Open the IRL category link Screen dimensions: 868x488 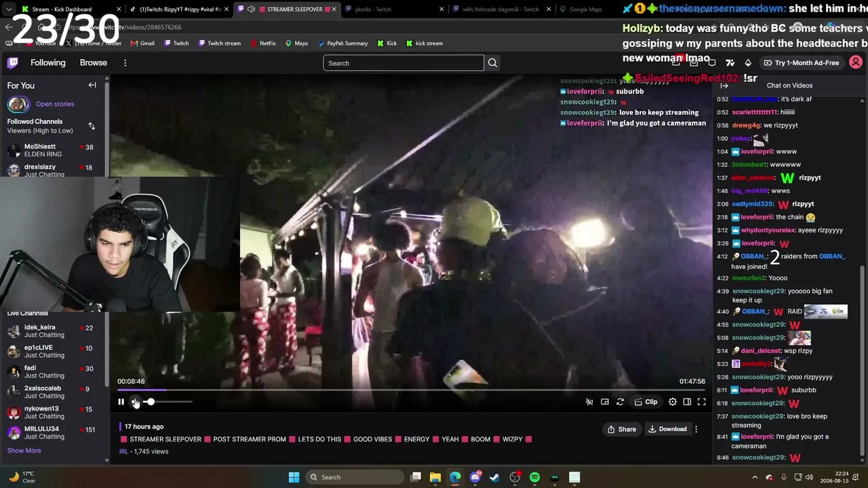123,451
